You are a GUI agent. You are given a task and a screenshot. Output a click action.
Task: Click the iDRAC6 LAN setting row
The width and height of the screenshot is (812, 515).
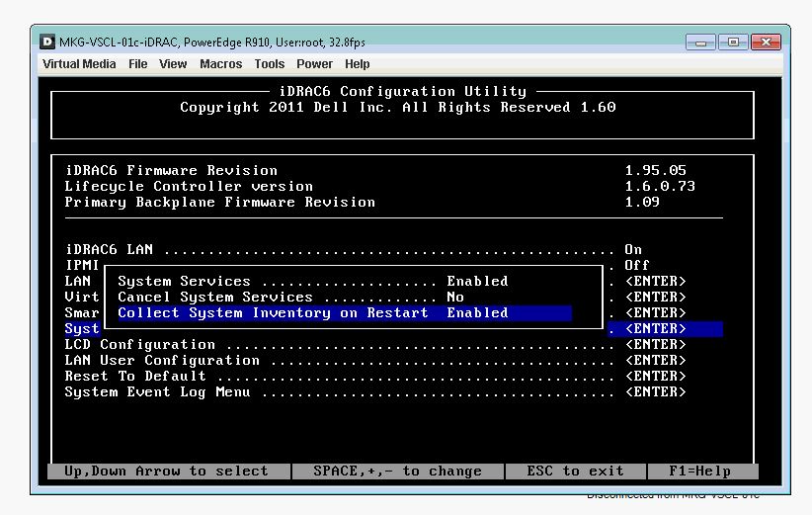[354, 250]
